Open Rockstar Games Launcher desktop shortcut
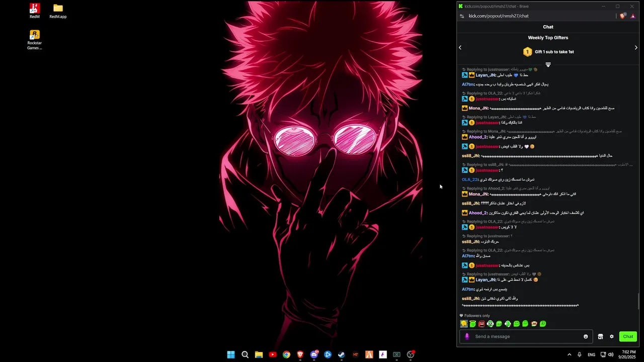 pyautogui.click(x=34, y=40)
